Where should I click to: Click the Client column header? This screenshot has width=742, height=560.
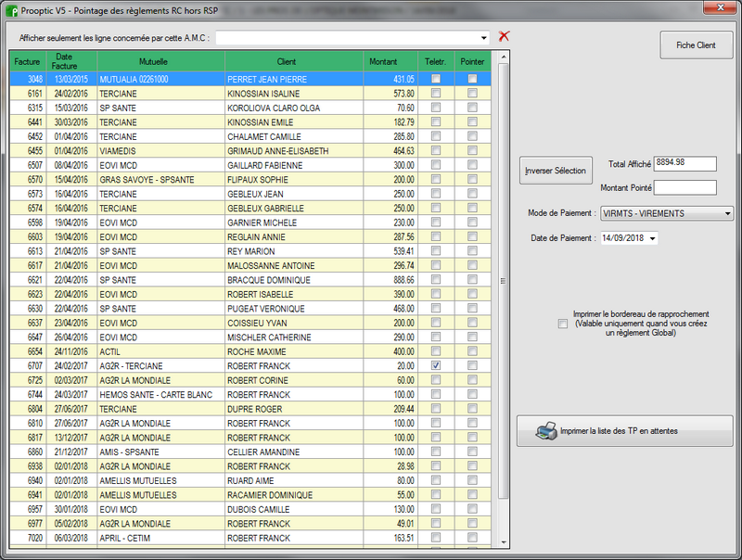point(294,61)
